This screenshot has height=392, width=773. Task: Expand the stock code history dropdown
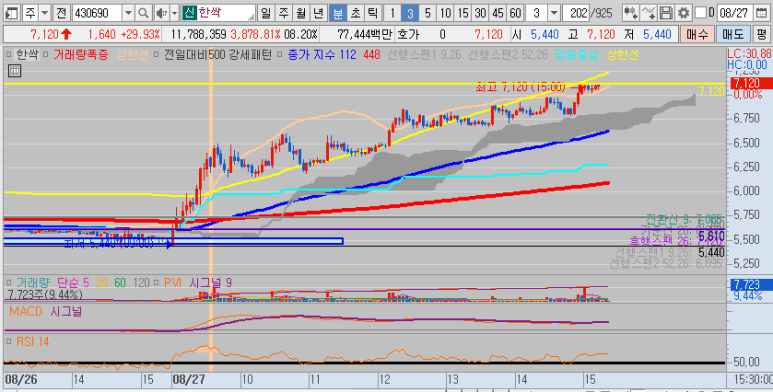tap(128, 13)
